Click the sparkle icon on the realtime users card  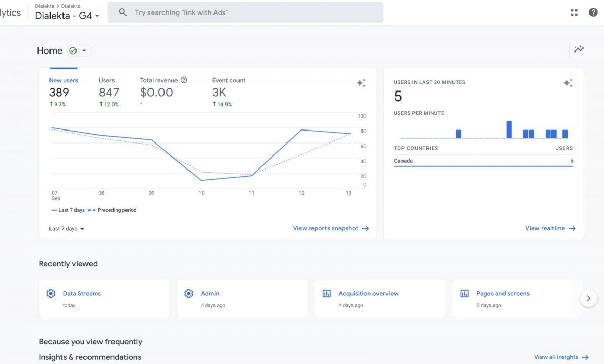[x=568, y=82]
